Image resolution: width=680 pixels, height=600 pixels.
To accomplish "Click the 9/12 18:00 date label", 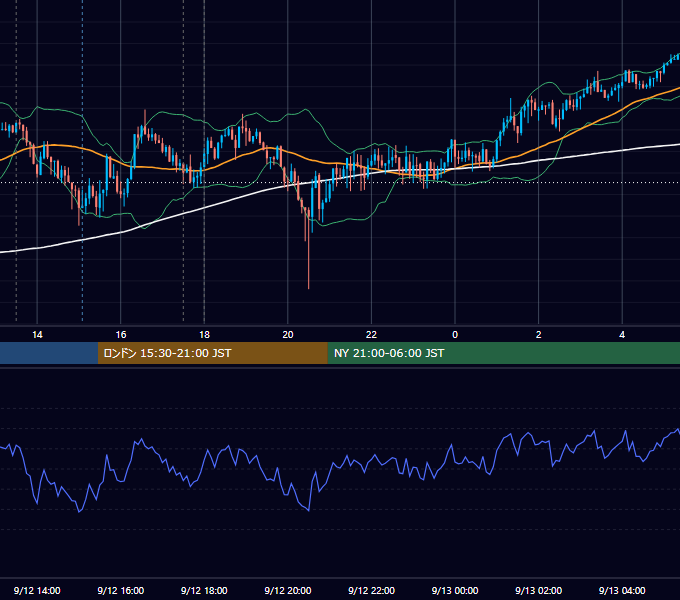I will pos(204,590).
